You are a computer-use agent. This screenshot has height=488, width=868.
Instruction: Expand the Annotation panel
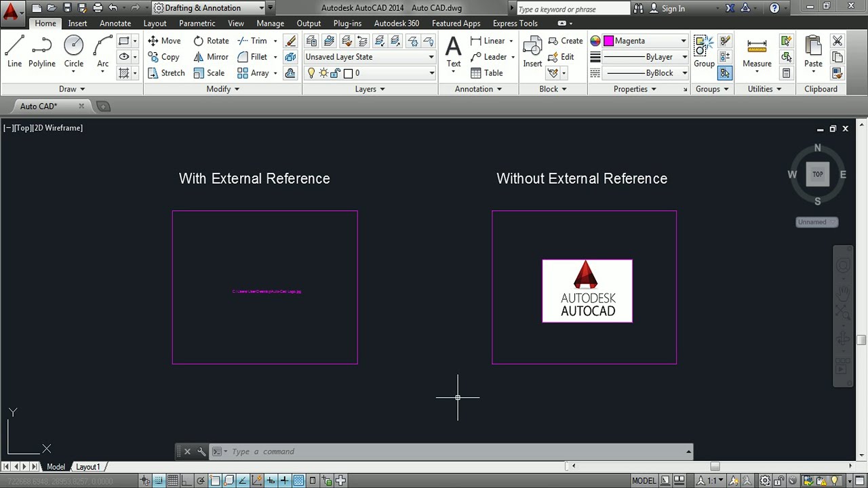(x=479, y=89)
